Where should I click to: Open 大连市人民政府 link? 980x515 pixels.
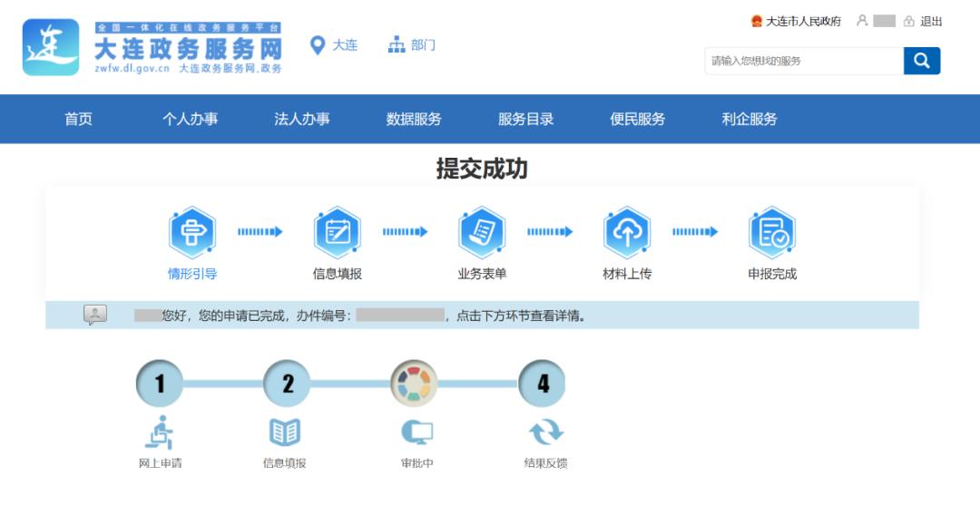tap(804, 21)
